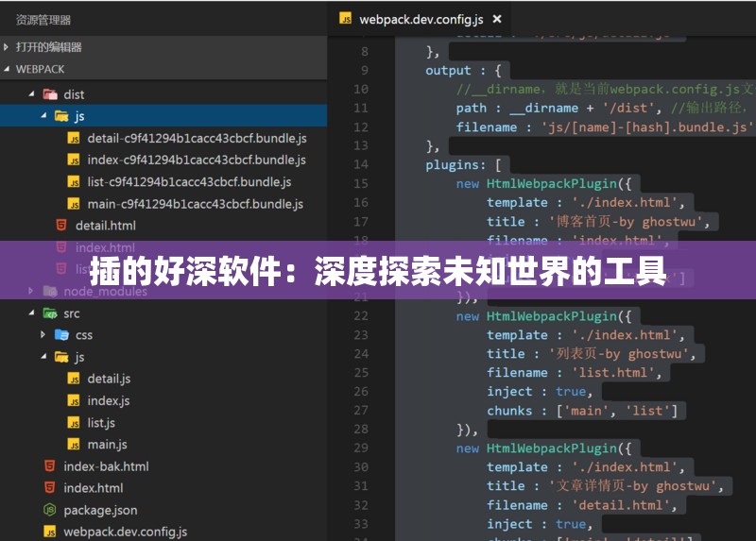Click JS icon beside webpack.dev.config.js in tree
Viewport: 756px width, 541px height.
point(50,532)
